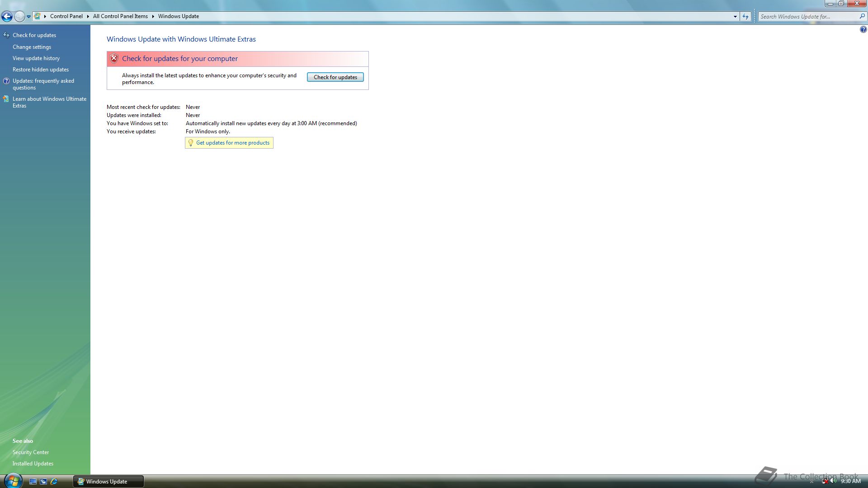The image size is (868, 488).
Task: Show hidden tray icons chevron
Action: point(811,482)
